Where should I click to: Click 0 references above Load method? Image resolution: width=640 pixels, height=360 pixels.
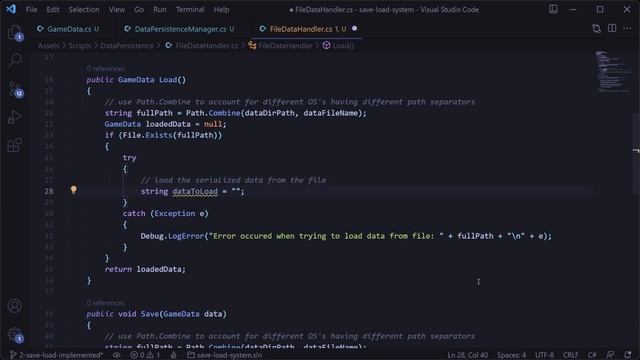click(x=105, y=69)
